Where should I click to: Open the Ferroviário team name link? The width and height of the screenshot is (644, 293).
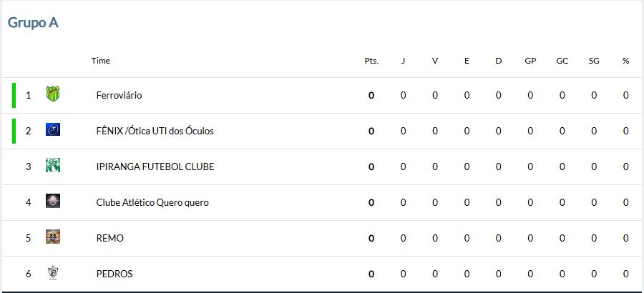(x=119, y=95)
